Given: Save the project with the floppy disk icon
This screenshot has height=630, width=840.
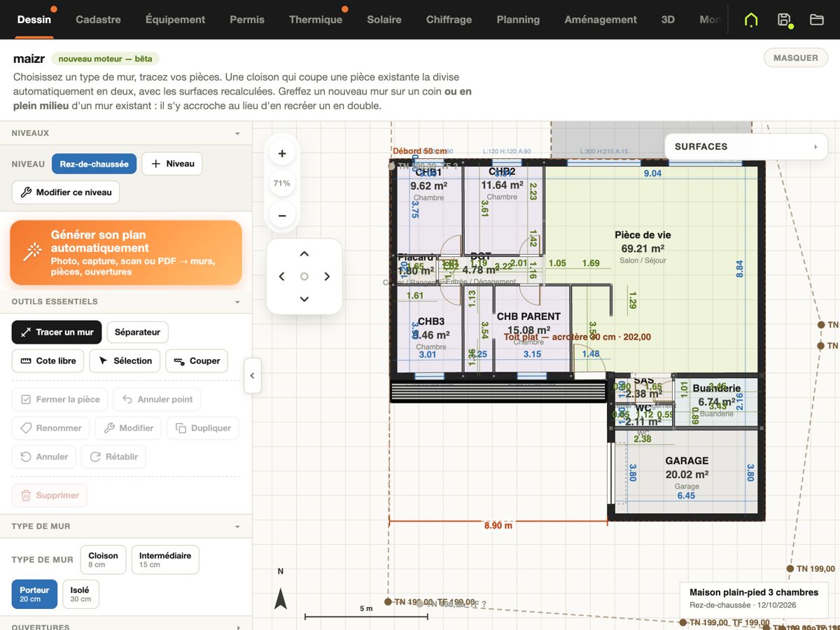Looking at the screenshot, I should 784,20.
